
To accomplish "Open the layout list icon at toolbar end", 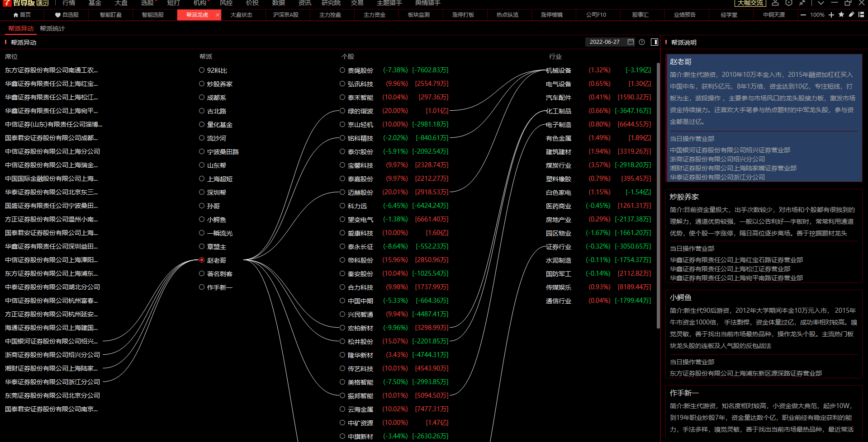I will (x=861, y=14).
